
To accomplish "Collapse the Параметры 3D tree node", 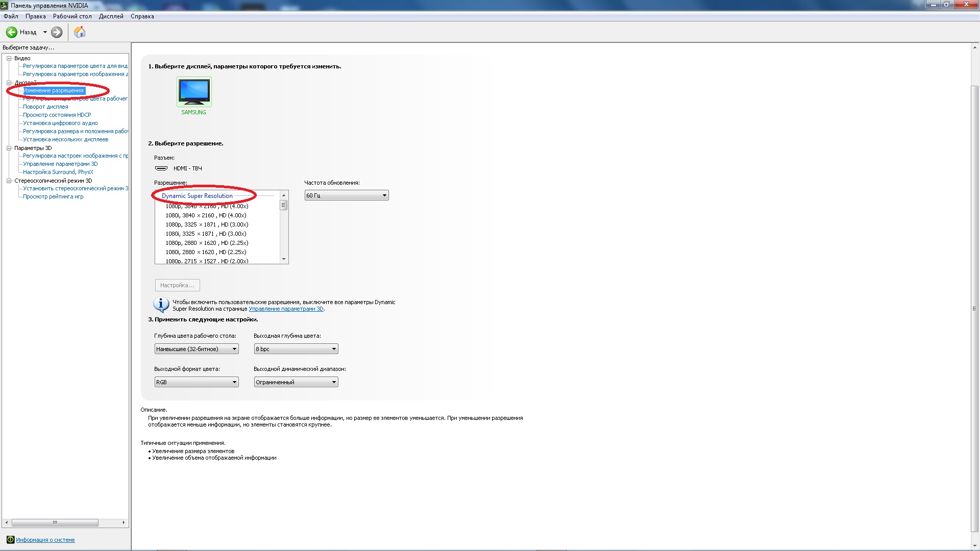I will (9, 148).
